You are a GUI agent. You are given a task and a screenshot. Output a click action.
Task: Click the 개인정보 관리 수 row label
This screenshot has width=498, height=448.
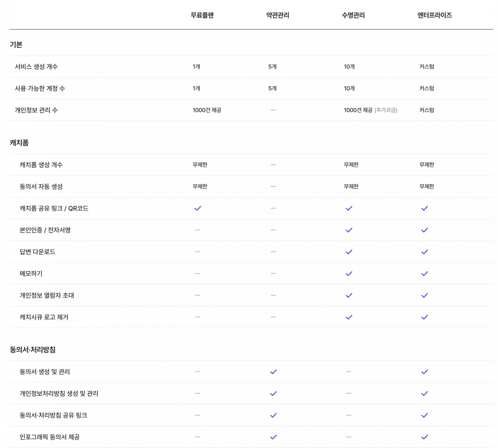point(36,110)
